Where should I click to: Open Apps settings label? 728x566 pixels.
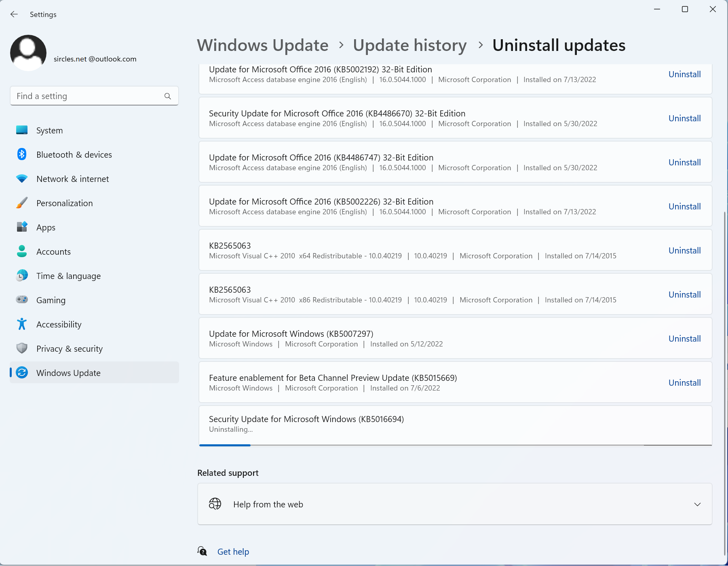[x=46, y=228]
